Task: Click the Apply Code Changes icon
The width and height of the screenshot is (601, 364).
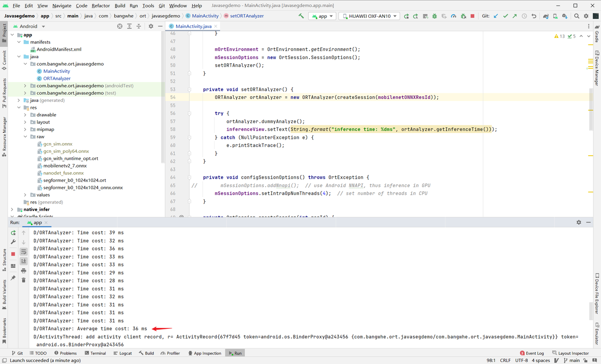Action: click(425, 16)
